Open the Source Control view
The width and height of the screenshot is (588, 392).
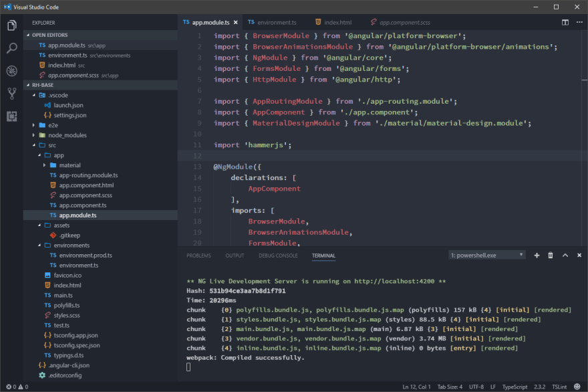click(11, 94)
